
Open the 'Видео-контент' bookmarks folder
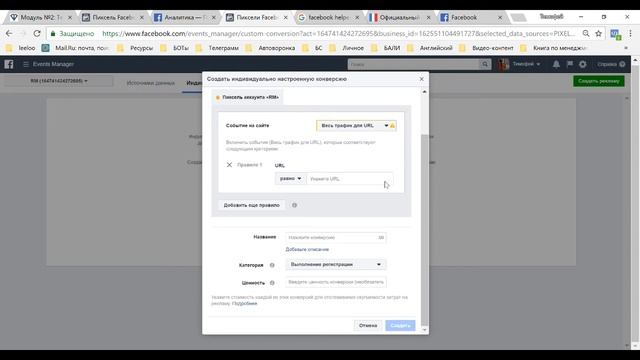(487, 48)
